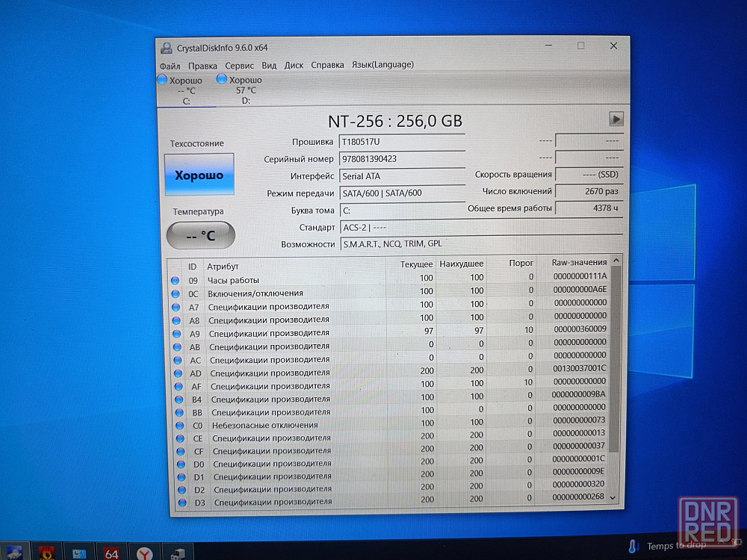Click status dot of row AB

pos(177,347)
